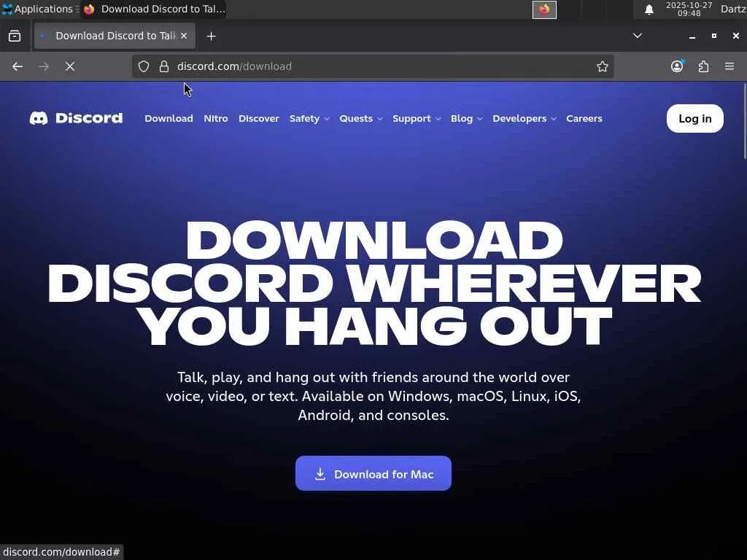Bookmark this page with the star icon

[602, 66]
